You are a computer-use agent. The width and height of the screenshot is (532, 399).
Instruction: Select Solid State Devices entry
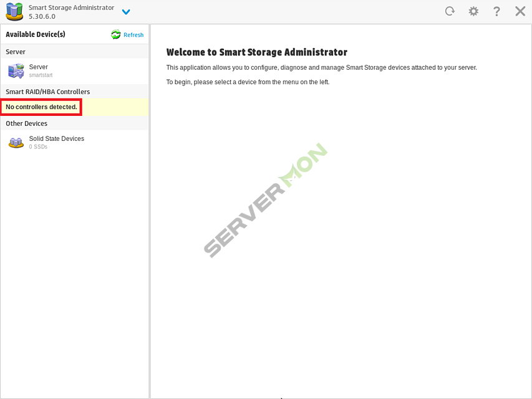[75, 143]
